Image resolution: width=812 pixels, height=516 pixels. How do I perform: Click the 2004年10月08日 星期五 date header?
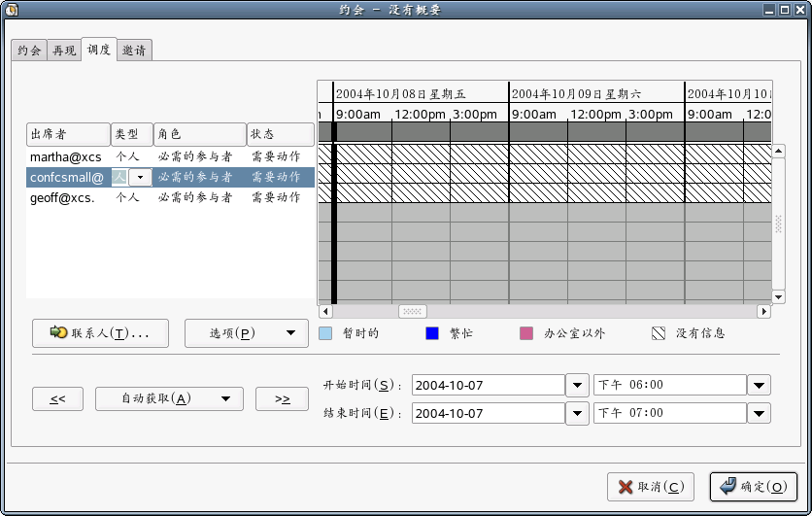click(400, 93)
